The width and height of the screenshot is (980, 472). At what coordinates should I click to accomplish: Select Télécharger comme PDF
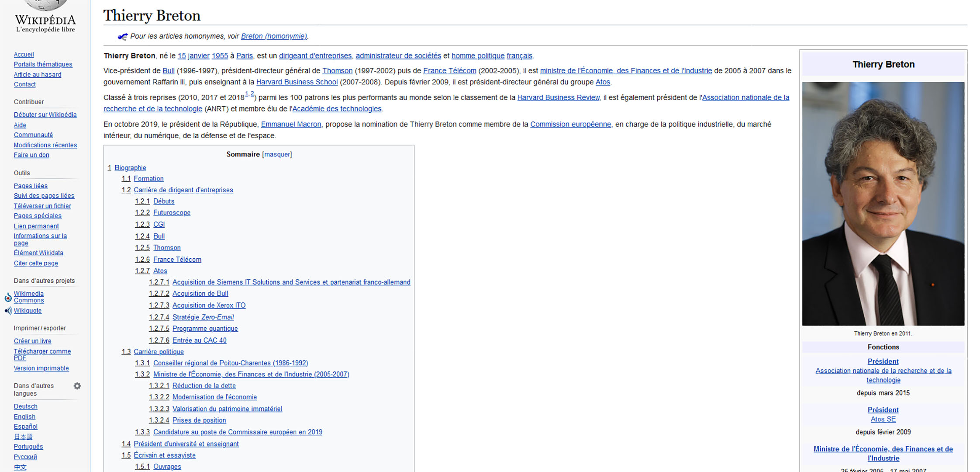coord(42,354)
